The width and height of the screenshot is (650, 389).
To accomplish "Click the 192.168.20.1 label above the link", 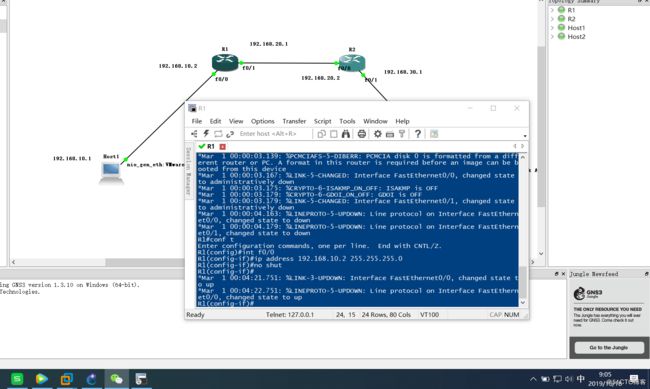I will 269,44.
